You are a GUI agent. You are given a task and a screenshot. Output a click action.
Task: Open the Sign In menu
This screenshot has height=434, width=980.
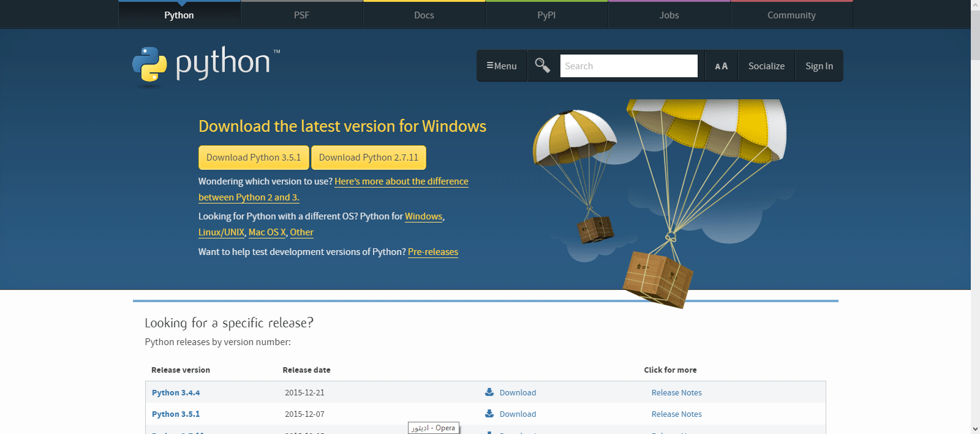(x=819, y=66)
